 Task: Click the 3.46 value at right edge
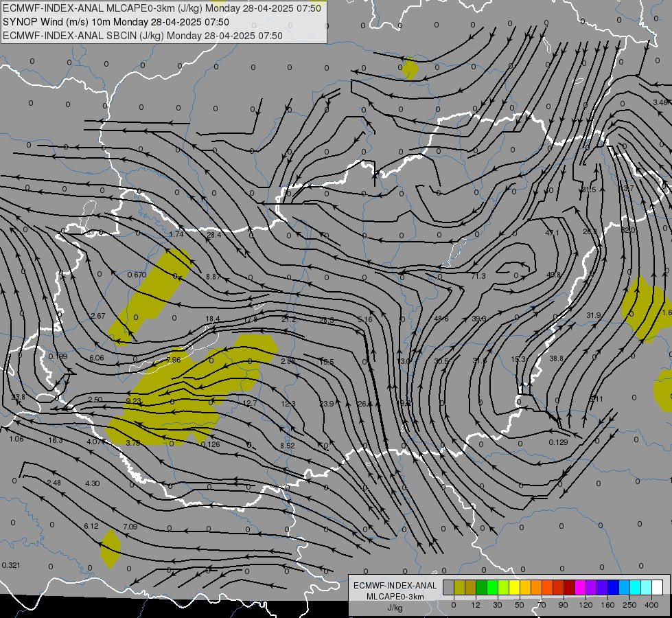tap(660, 102)
